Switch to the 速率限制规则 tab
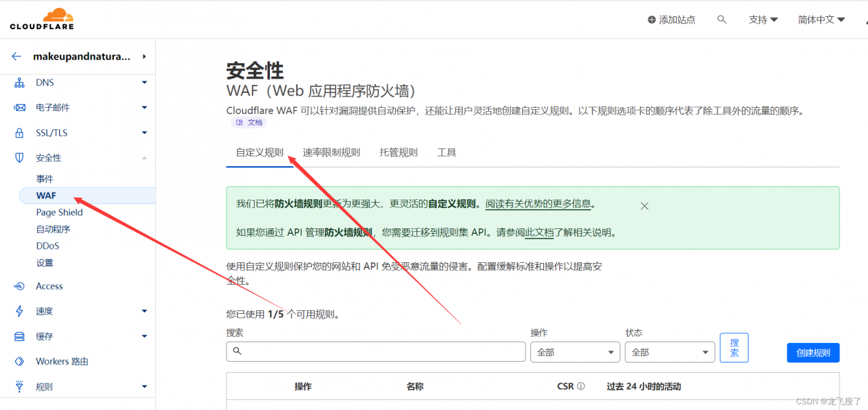 click(332, 152)
